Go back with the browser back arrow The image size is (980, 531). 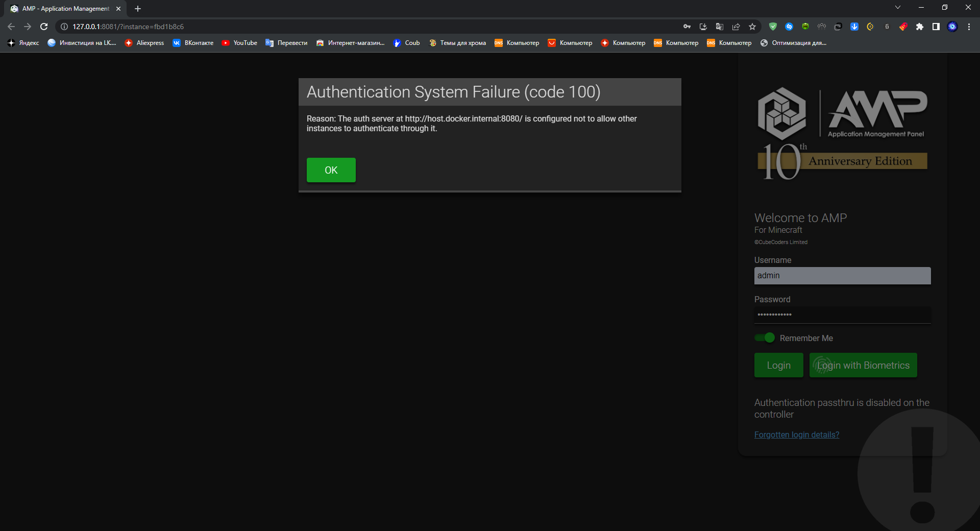pyautogui.click(x=11, y=27)
